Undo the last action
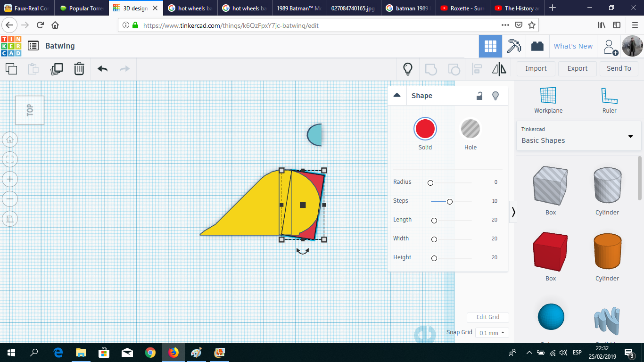 (x=103, y=69)
